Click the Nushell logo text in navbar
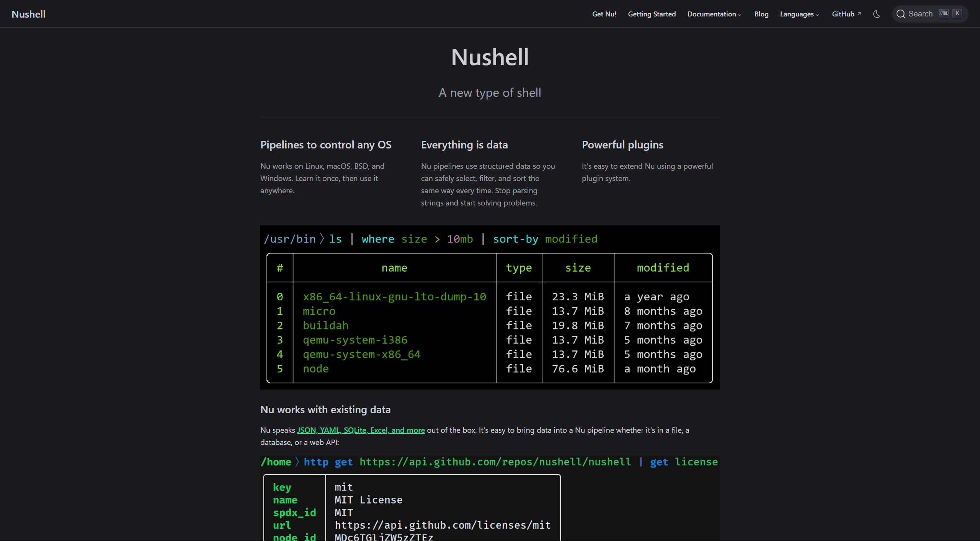 click(28, 14)
